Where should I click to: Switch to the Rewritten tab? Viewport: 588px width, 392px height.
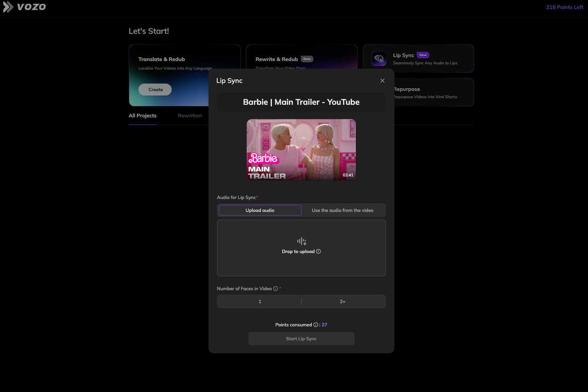190,116
